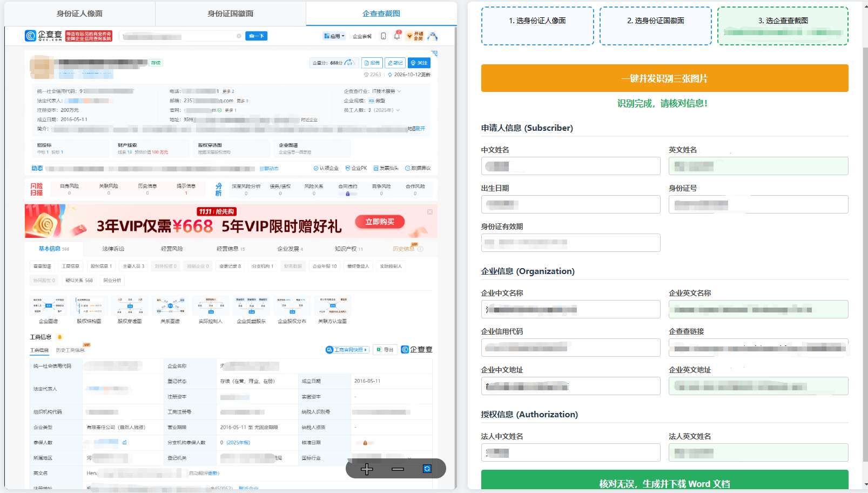Focus the 出生日期 input field
Image resolution: width=868 pixels, height=493 pixels.
571,204
